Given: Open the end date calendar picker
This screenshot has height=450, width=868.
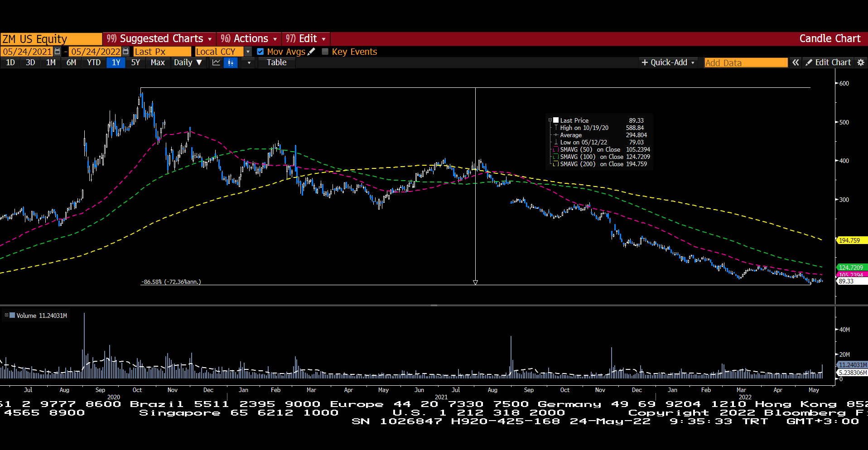Looking at the screenshot, I should point(126,52).
